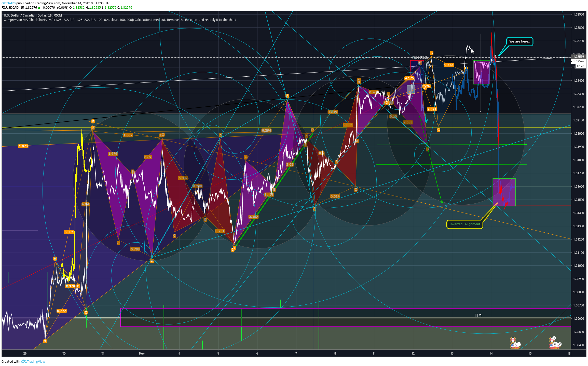
Task: Select the 0.272 ratio label
Action: (x=61, y=311)
